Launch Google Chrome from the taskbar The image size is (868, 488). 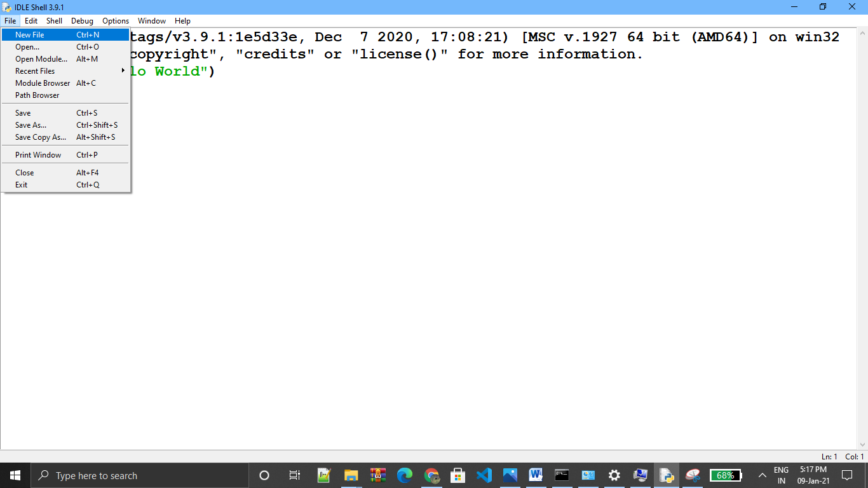click(431, 475)
